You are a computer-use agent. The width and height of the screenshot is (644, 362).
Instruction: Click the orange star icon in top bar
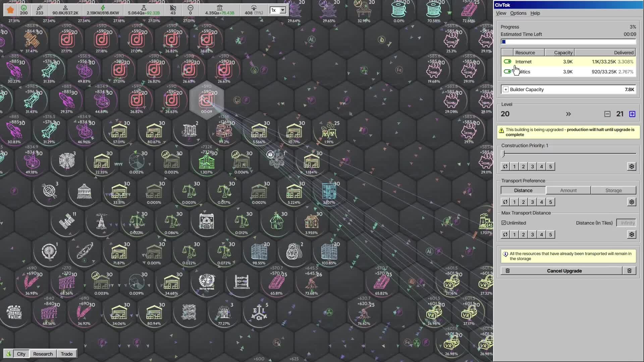click(x=10, y=10)
